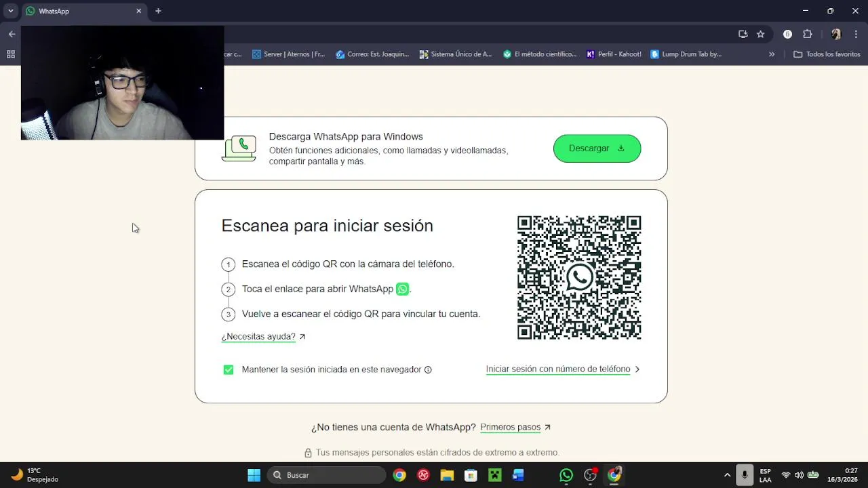Click the WhatsApp desktop laptop-phone icon
The image size is (868, 488).
coord(239,148)
